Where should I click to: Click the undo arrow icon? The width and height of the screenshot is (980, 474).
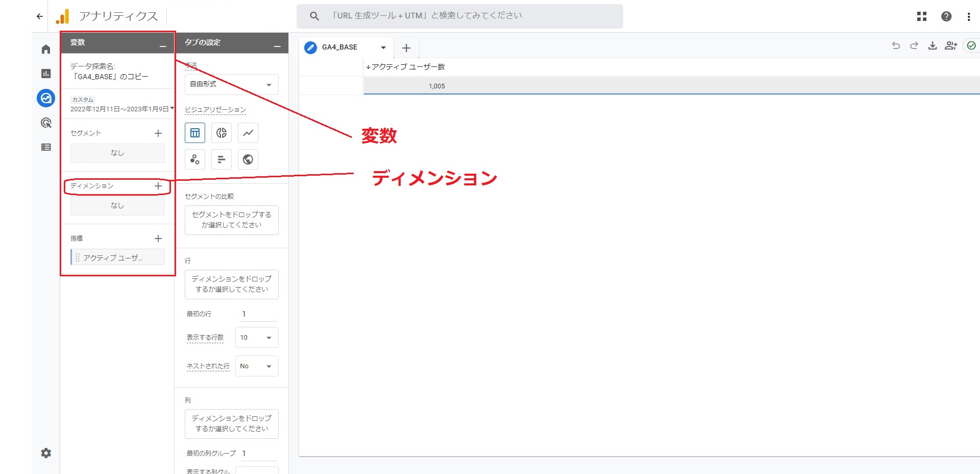(896, 45)
